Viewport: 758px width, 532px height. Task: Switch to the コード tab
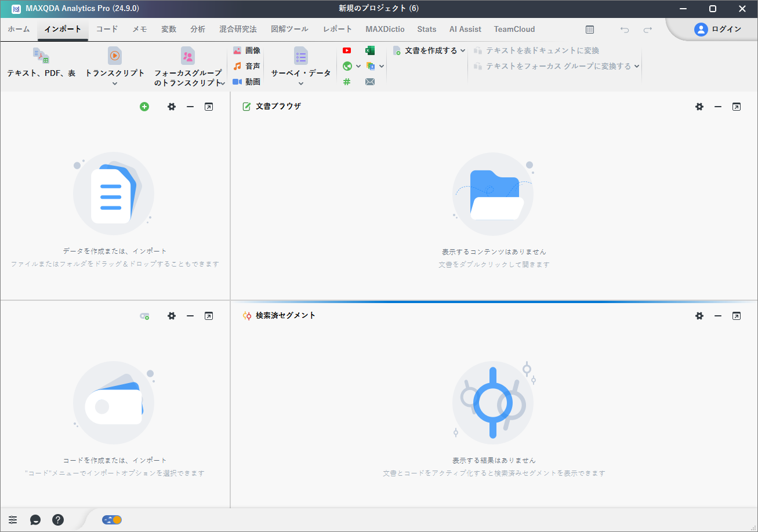(107, 29)
